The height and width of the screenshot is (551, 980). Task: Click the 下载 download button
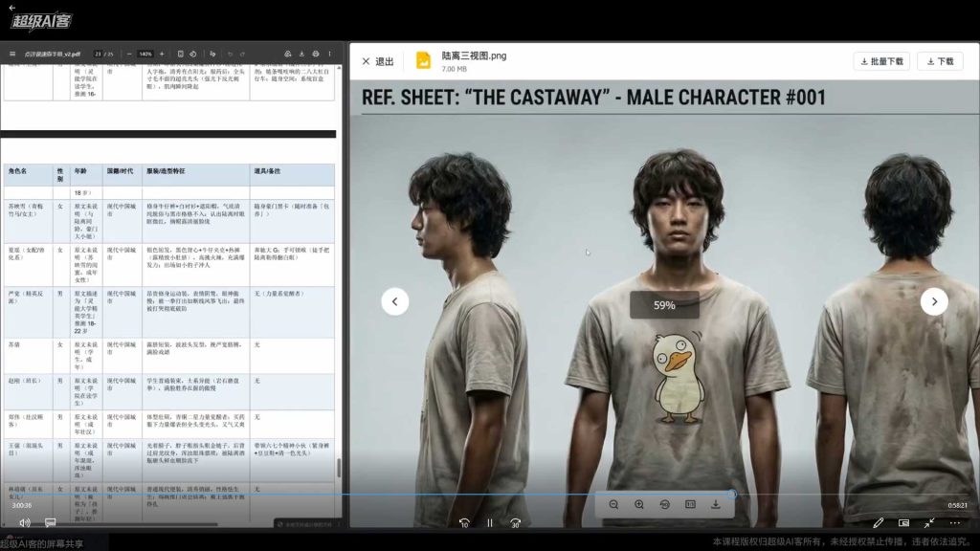click(940, 61)
